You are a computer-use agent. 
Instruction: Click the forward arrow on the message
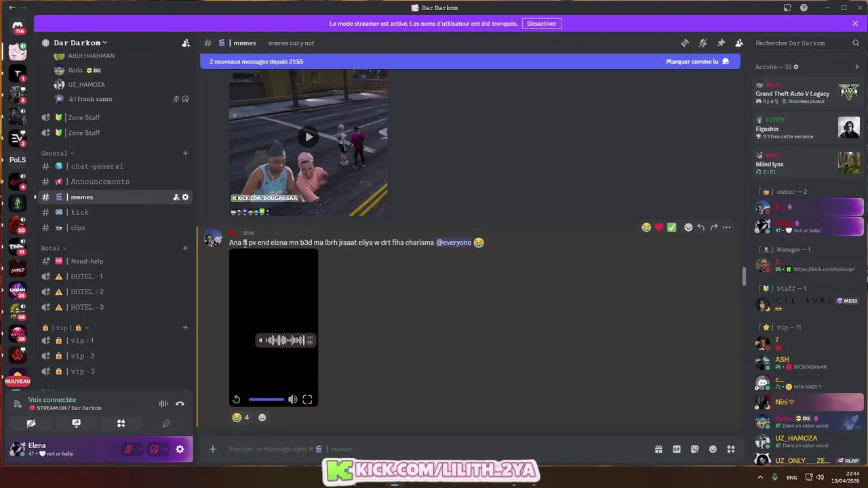click(714, 227)
